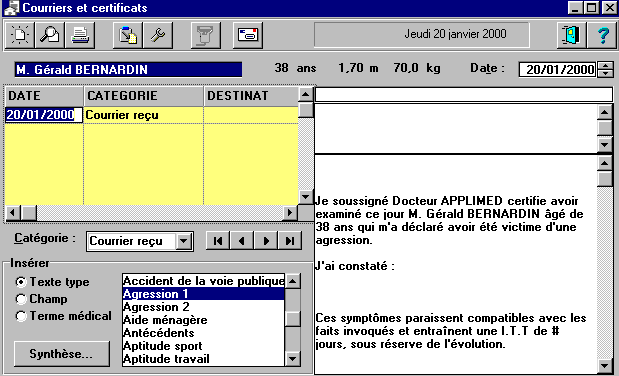This screenshot has height=376, width=619.
Task: Click scroll down arrow of the table
Action: click(x=306, y=197)
